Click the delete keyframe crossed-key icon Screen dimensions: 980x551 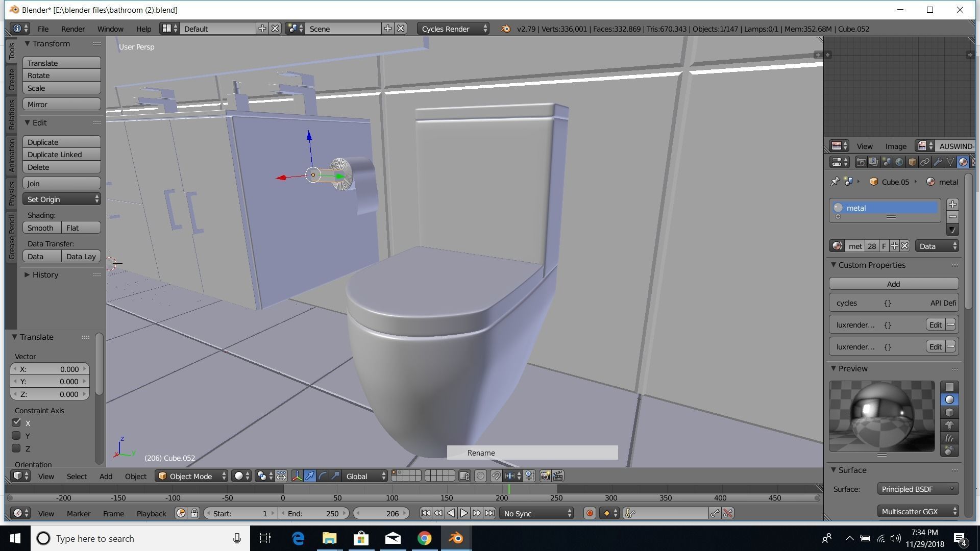coord(728,513)
